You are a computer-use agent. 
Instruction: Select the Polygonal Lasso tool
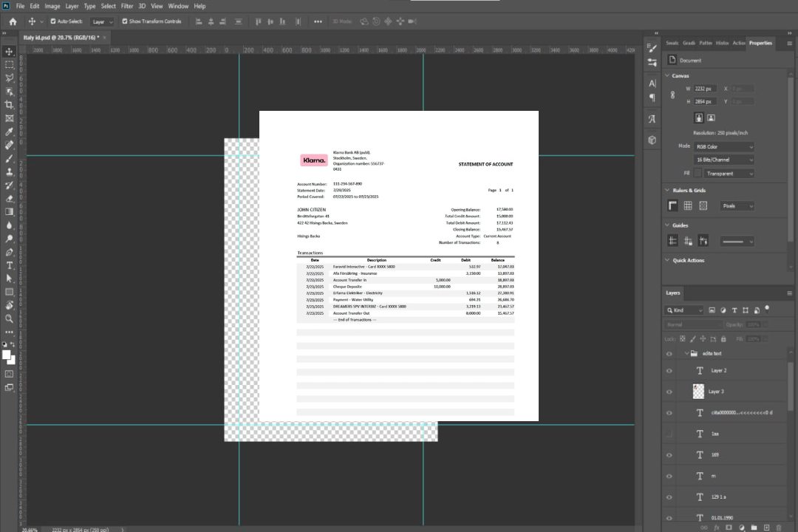coord(9,78)
